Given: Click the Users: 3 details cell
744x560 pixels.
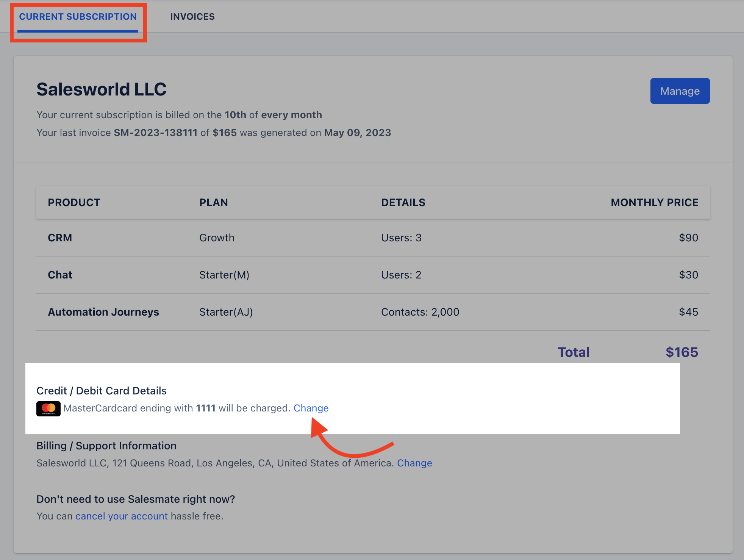Looking at the screenshot, I should tap(401, 238).
